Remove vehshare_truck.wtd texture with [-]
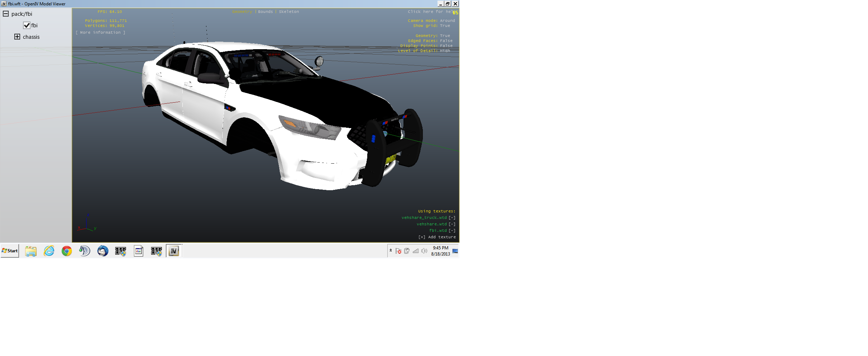This screenshot has width=868, height=356. point(452,218)
